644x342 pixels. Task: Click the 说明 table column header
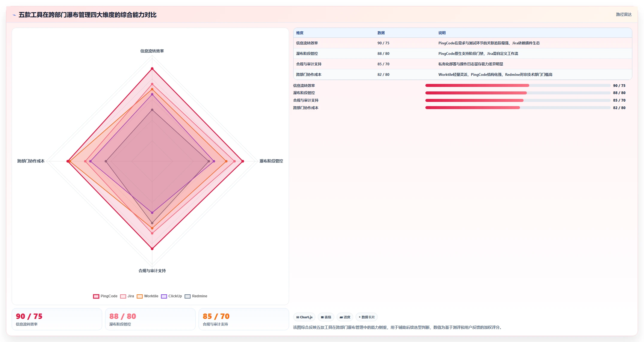[442, 33]
